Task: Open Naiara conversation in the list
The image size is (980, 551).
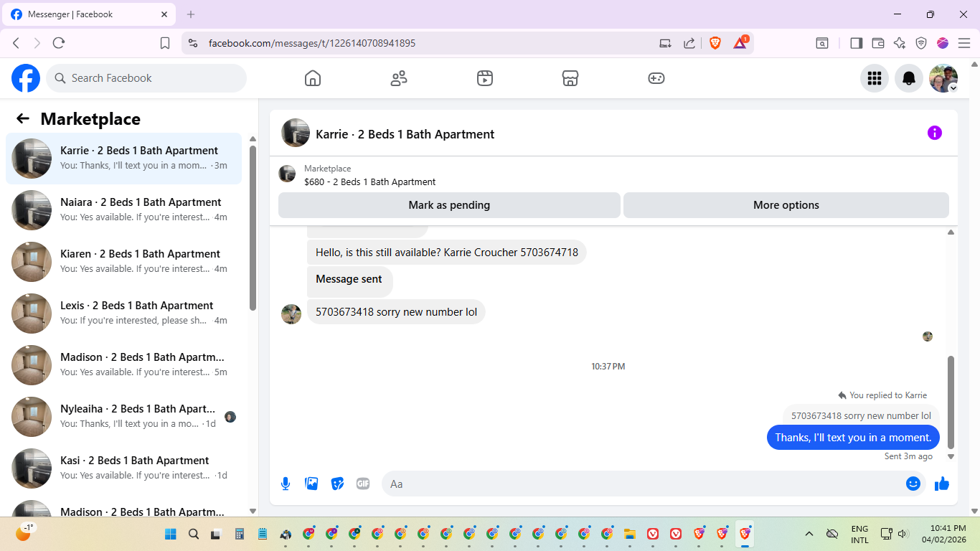Action: click(123, 210)
